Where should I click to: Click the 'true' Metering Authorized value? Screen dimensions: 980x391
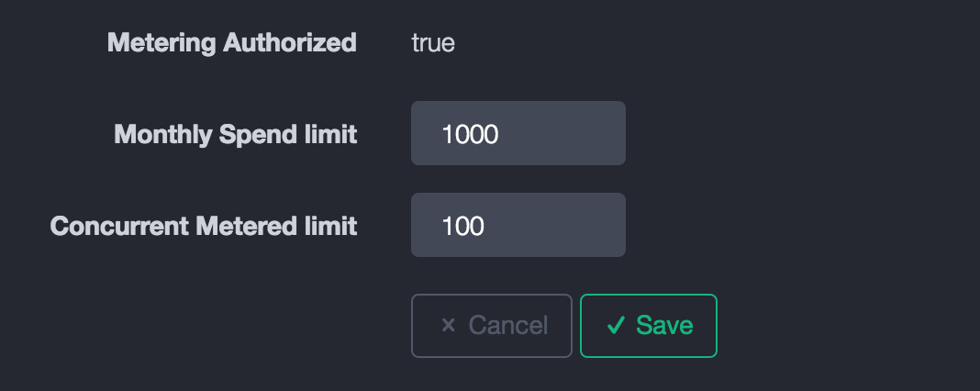pos(433,43)
